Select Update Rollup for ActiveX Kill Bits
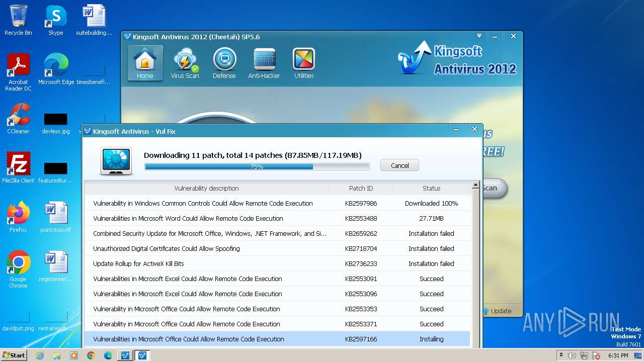The width and height of the screenshot is (644, 362). tap(277, 263)
